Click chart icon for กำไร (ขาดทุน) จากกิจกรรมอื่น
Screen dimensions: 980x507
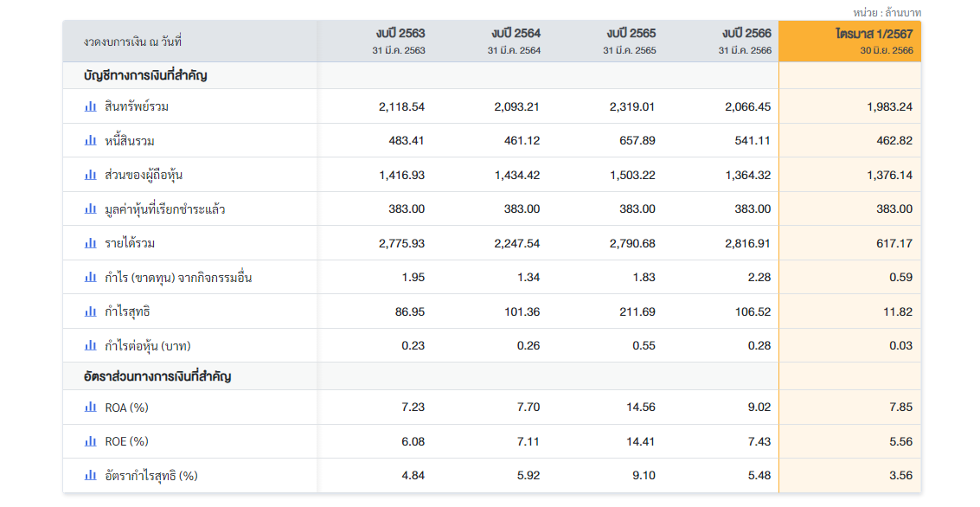(91, 277)
